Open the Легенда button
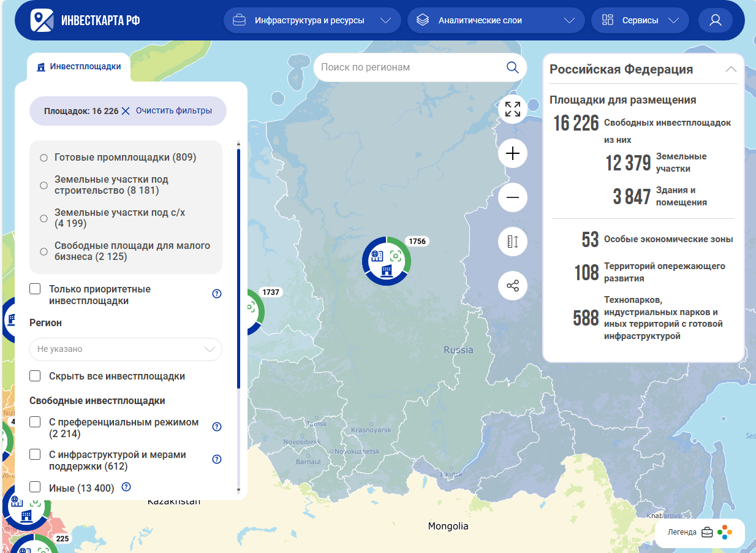This screenshot has width=756, height=553. (x=700, y=532)
